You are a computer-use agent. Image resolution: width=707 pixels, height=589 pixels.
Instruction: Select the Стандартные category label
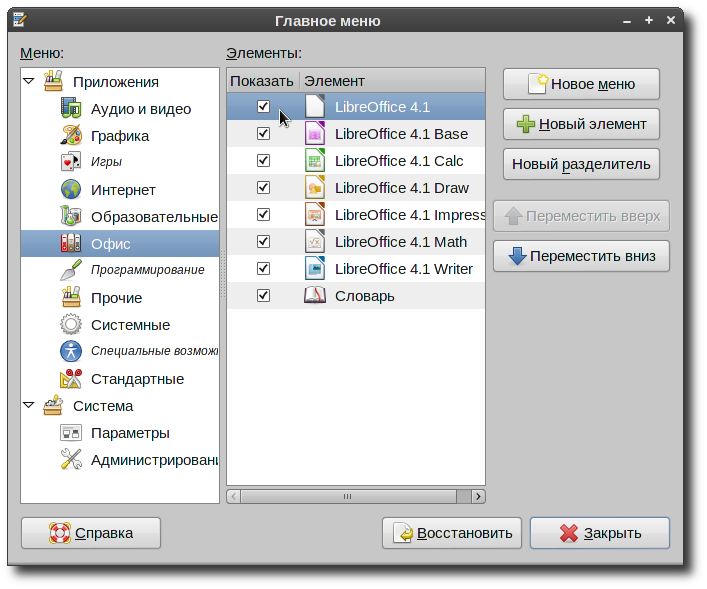coord(138,379)
